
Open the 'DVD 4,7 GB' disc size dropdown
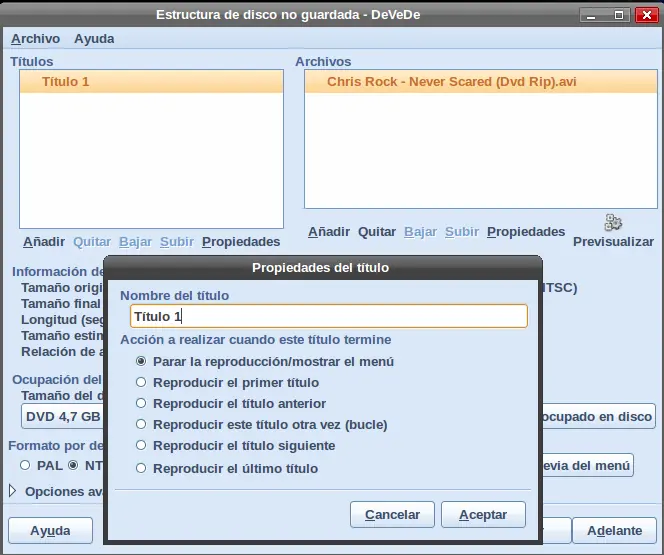(63, 417)
